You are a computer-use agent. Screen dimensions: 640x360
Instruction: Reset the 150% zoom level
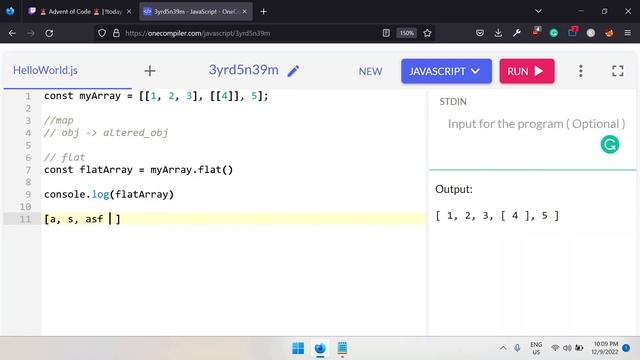point(407,33)
